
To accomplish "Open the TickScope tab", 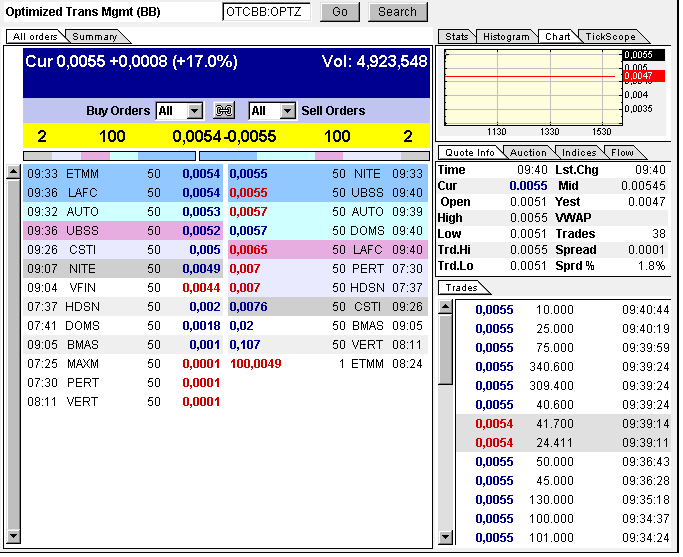I will point(611,37).
